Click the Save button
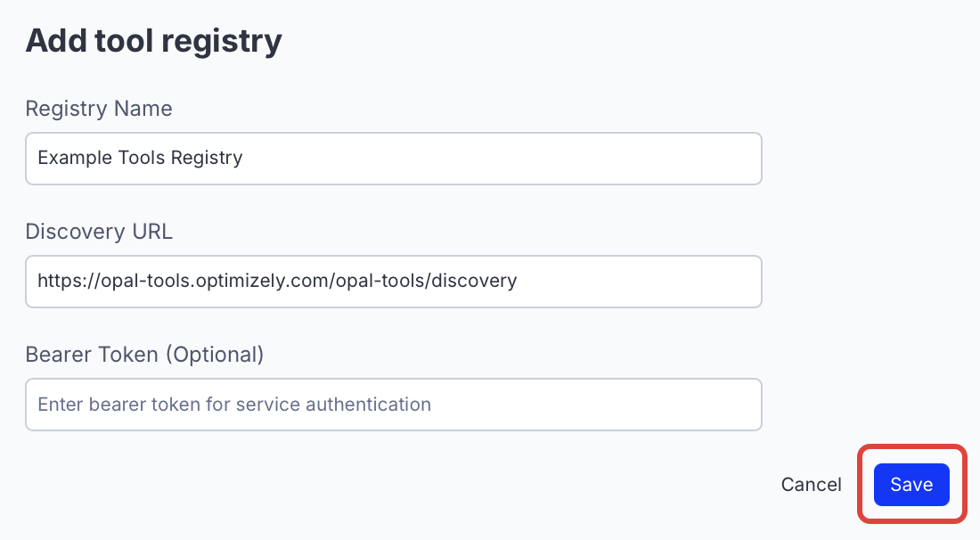This screenshot has width=980, height=540. [911, 485]
